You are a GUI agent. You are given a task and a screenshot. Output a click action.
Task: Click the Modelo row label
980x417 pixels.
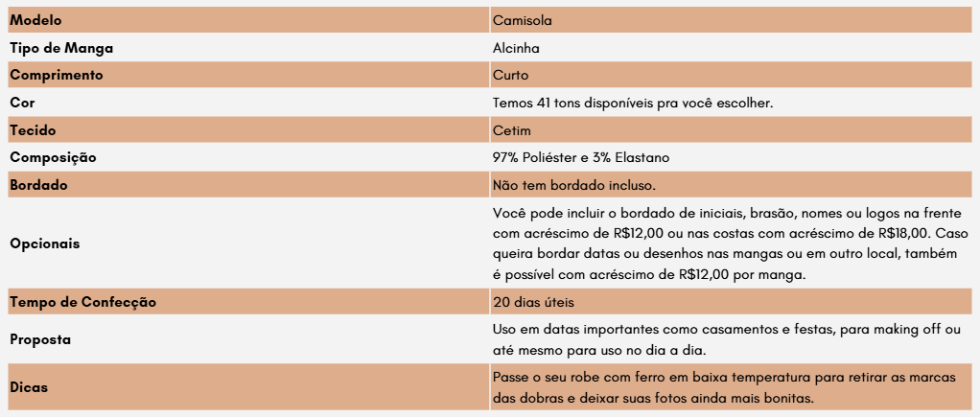click(36, 20)
